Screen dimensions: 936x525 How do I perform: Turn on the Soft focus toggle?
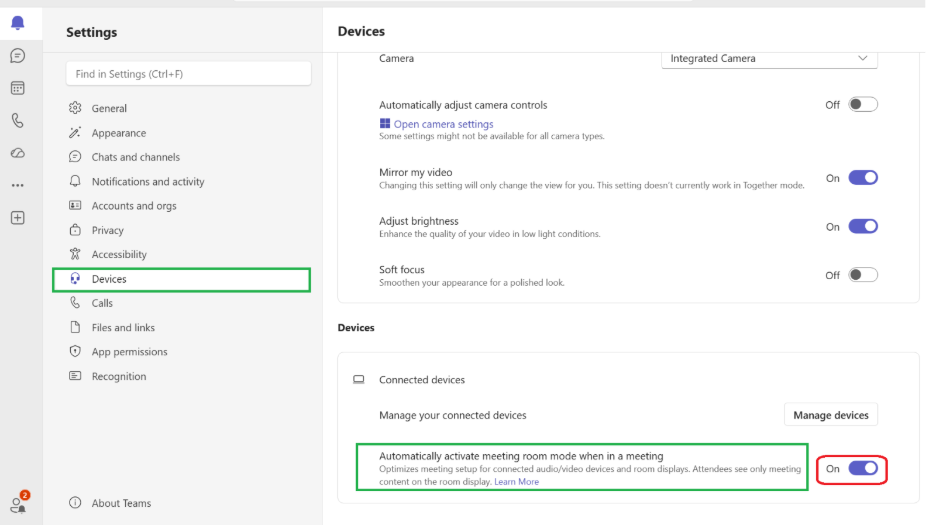coord(863,275)
